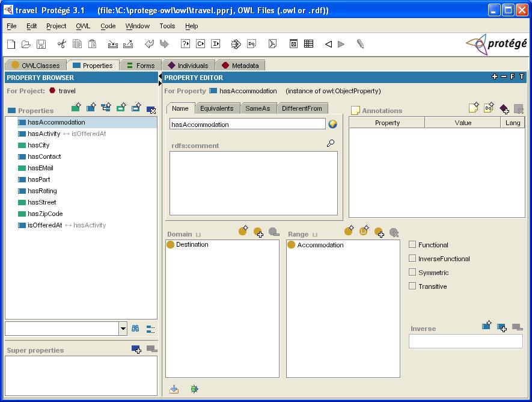
Task: Add a super property with the plus icon
Action: [136, 350]
